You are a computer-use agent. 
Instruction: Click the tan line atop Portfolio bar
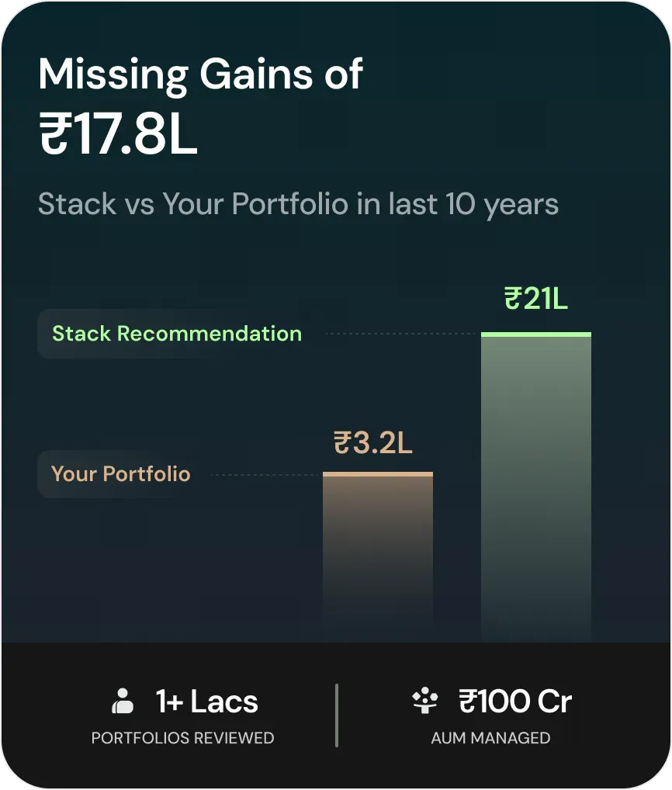(378, 474)
